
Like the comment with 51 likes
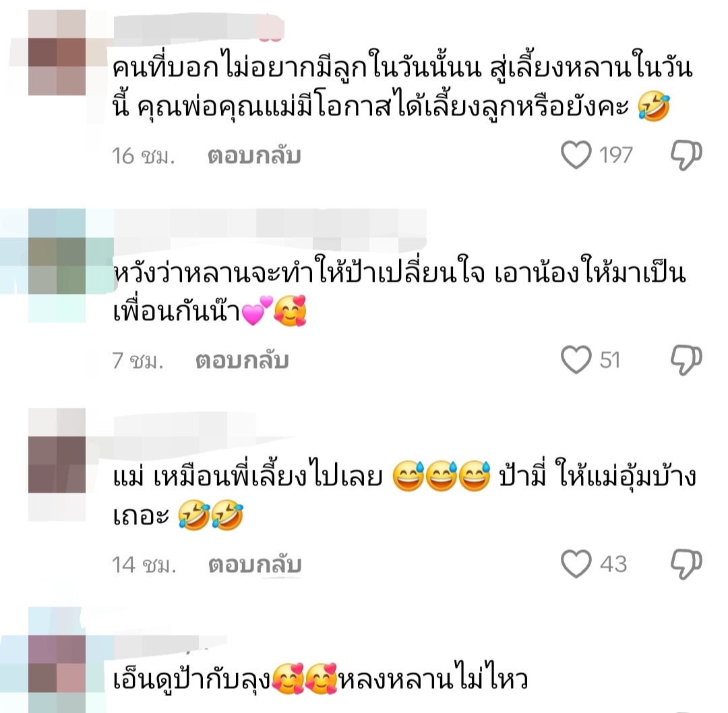pyautogui.click(x=576, y=360)
